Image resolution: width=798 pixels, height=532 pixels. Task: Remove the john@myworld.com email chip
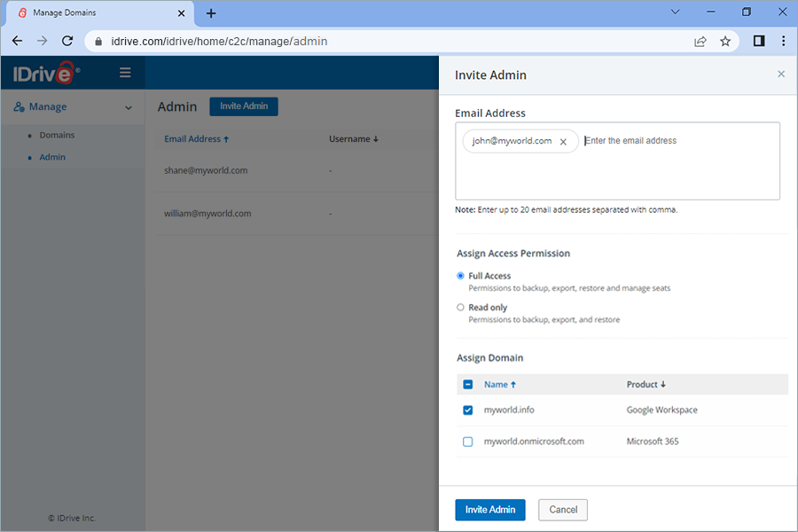click(x=563, y=142)
